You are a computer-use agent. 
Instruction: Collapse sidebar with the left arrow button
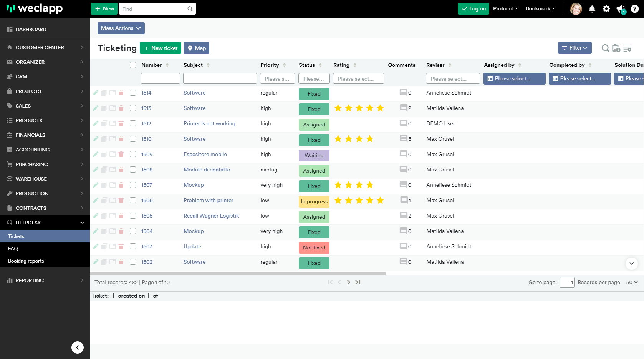[78, 347]
